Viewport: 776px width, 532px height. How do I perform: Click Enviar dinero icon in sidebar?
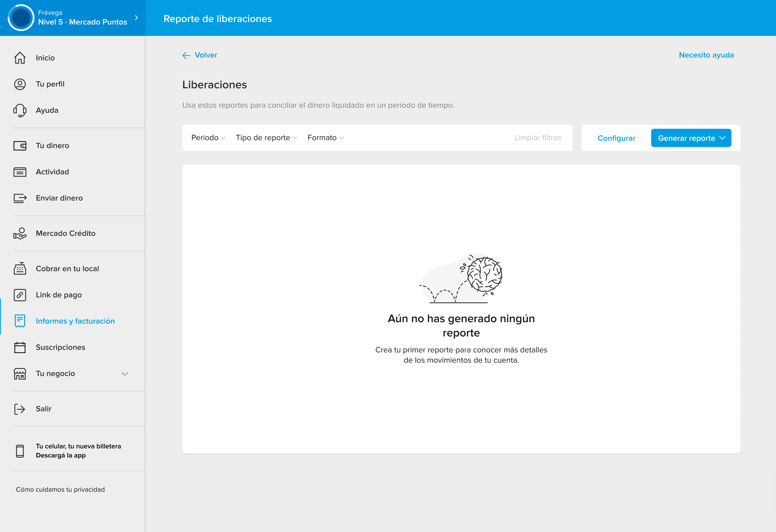tap(20, 198)
